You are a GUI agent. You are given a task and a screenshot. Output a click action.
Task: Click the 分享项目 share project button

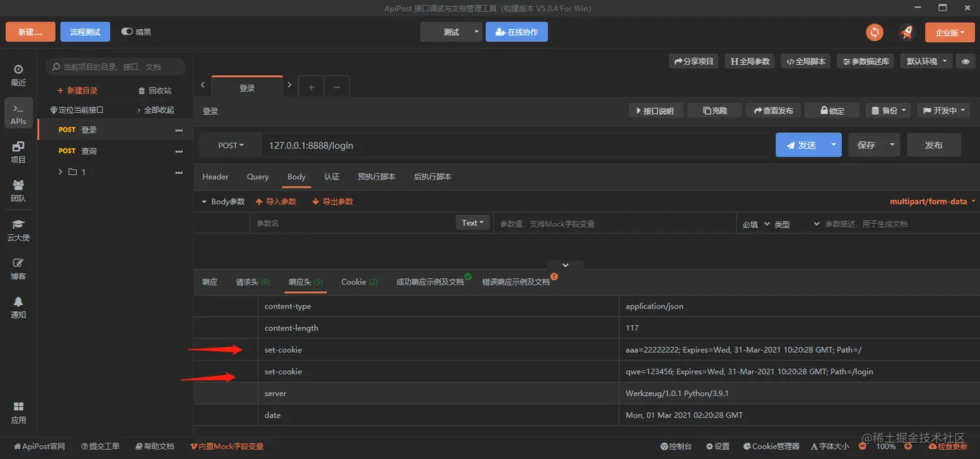[694, 61]
